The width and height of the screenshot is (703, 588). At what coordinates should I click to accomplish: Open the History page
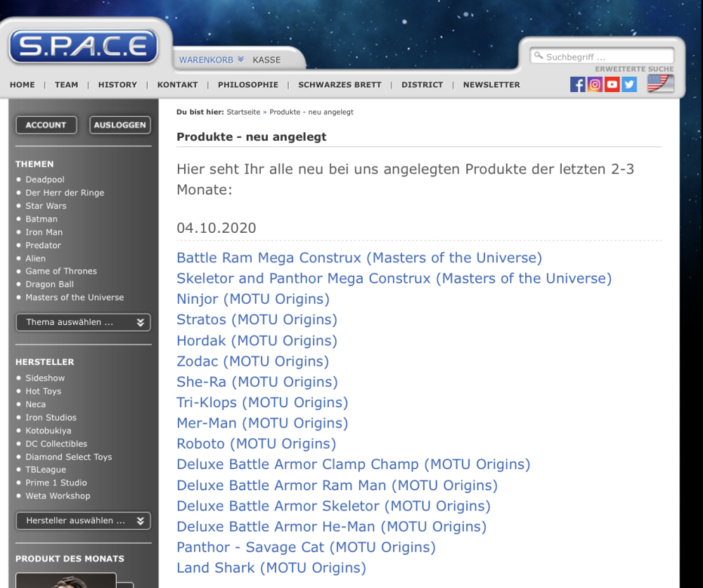[117, 85]
